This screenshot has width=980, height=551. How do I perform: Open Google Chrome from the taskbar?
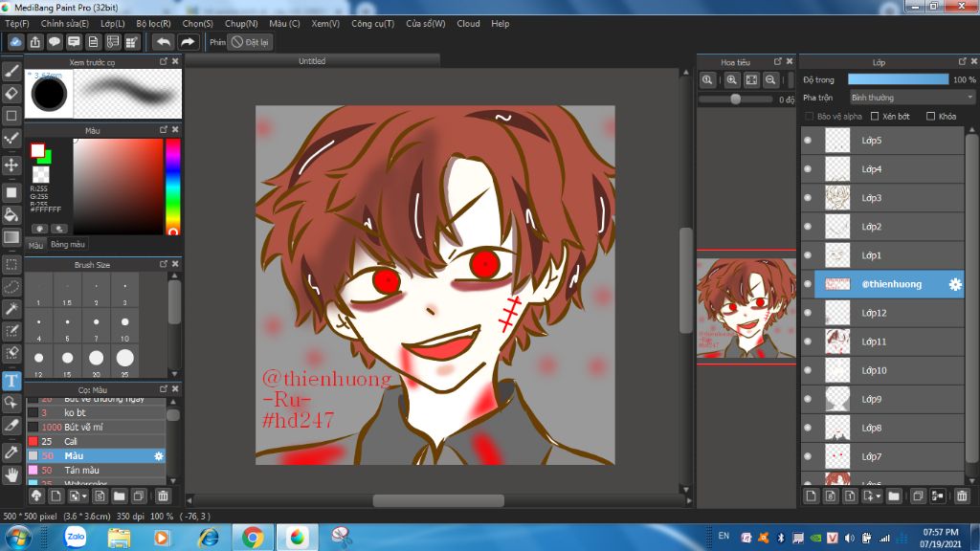click(253, 537)
